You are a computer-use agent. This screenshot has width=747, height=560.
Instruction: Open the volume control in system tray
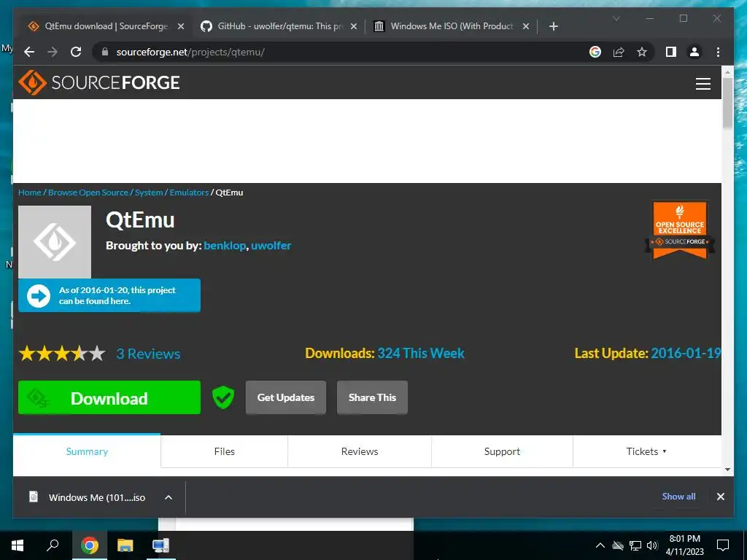pos(651,545)
